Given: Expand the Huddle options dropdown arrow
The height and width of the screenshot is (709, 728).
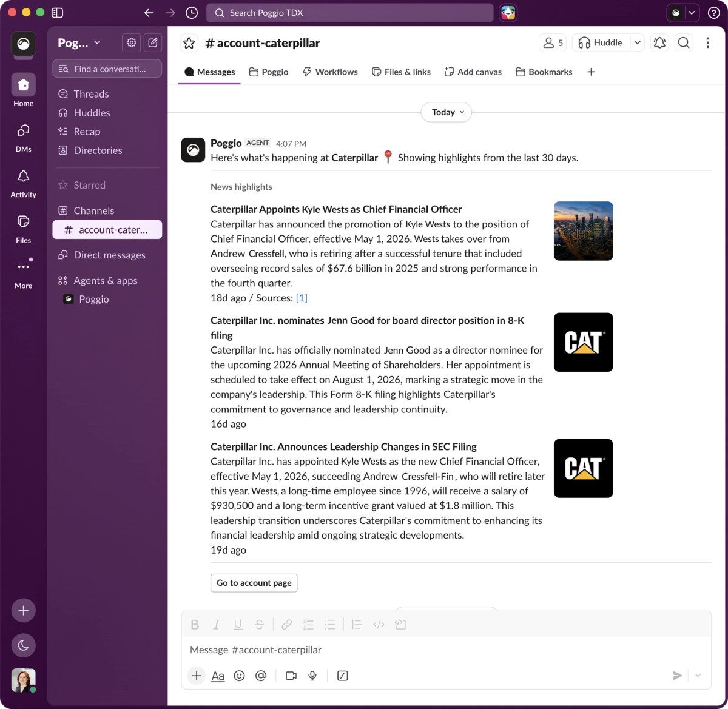Looking at the screenshot, I should (x=637, y=42).
